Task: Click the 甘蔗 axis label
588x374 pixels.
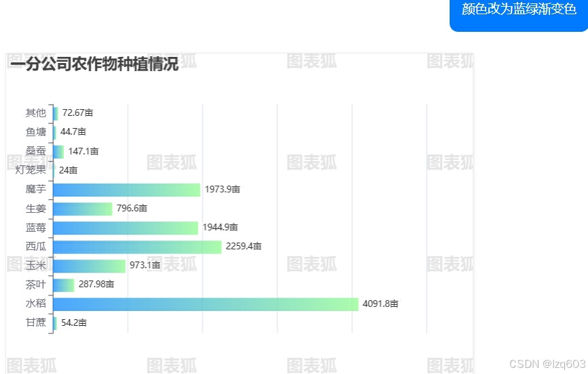Action: 36,323
